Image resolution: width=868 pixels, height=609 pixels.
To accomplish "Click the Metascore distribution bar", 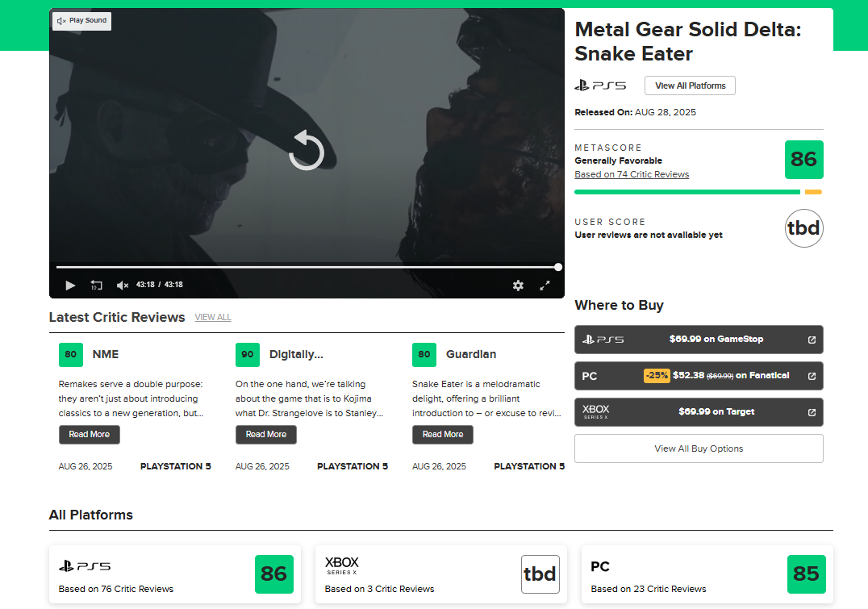I will coord(698,192).
